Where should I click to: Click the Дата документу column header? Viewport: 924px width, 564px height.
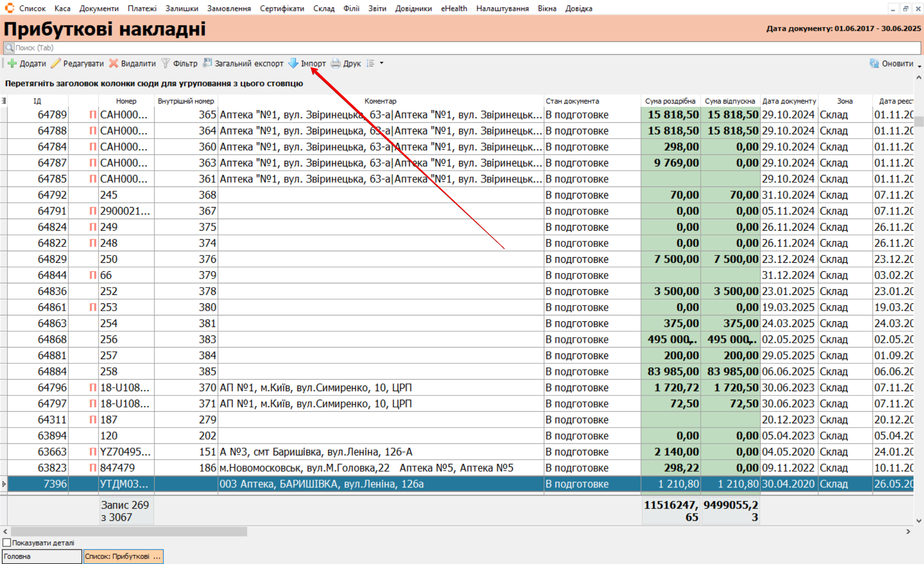pos(789,101)
